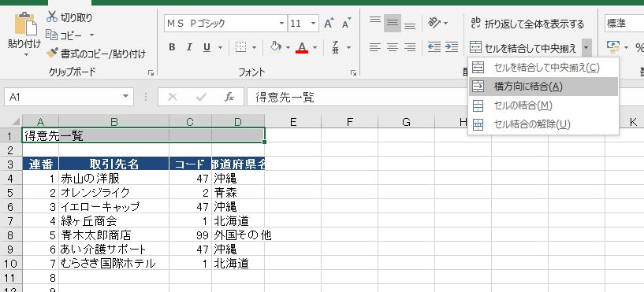Click Decrease Indent icon

[434, 47]
